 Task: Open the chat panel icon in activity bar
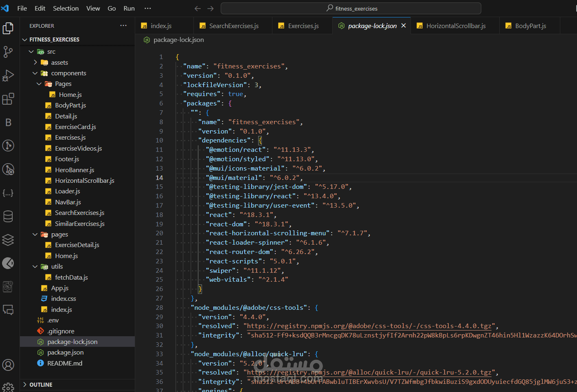tap(8, 310)
